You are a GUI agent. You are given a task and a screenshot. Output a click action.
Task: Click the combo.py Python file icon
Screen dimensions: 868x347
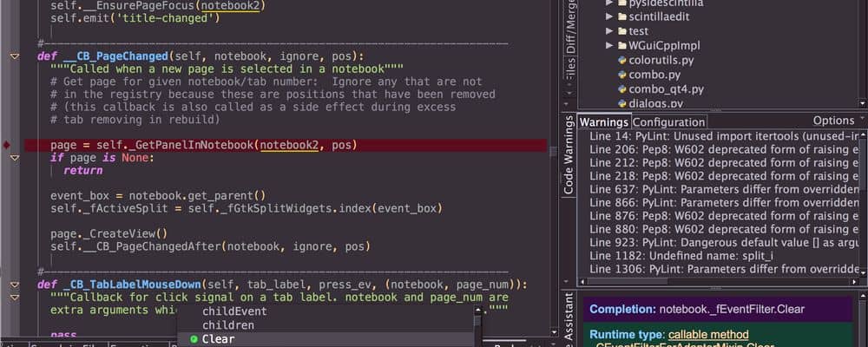[622, 75]
